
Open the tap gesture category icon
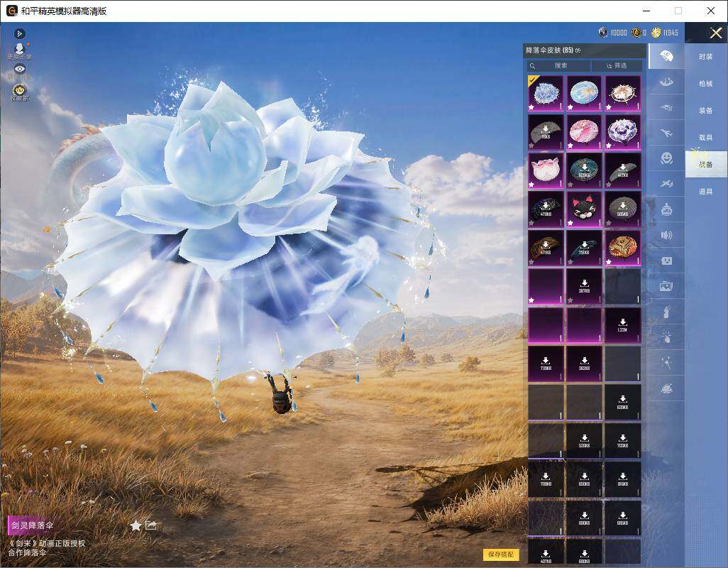(x=666, y=338)
